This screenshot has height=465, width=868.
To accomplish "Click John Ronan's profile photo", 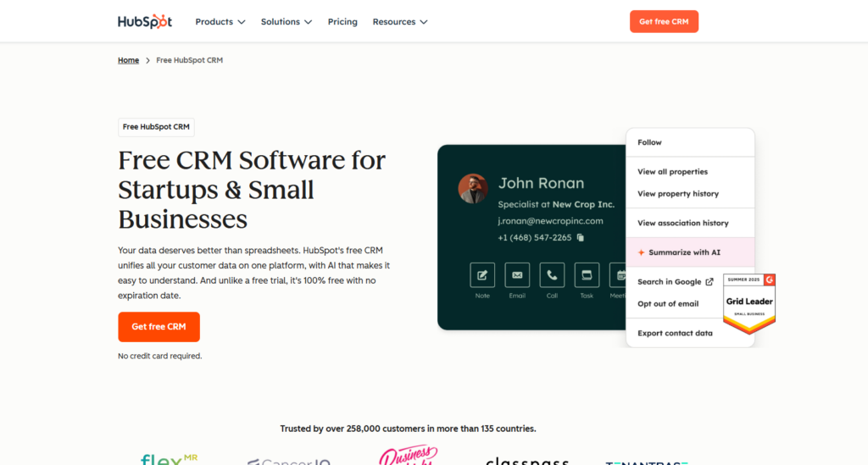I will (473, 188).
